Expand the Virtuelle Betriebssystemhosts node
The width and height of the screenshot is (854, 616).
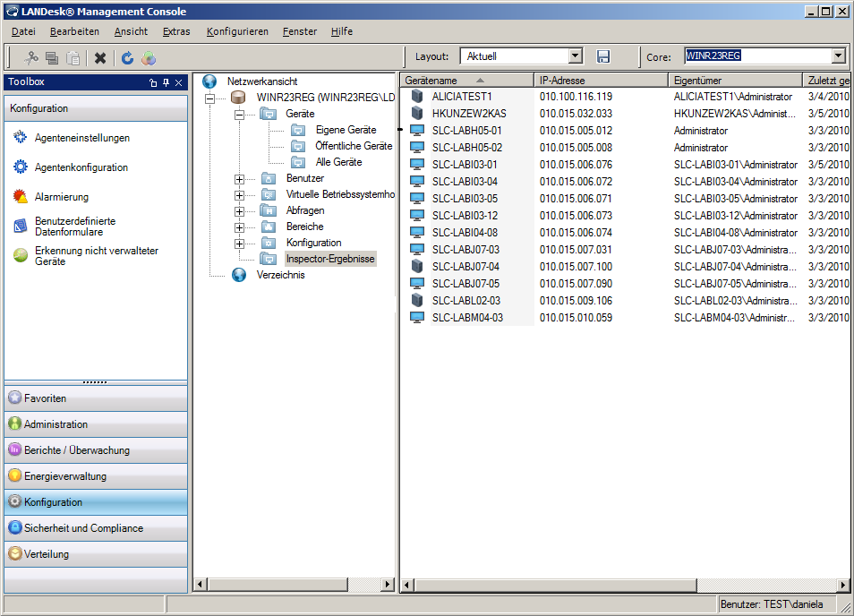[x=239, y=195]
